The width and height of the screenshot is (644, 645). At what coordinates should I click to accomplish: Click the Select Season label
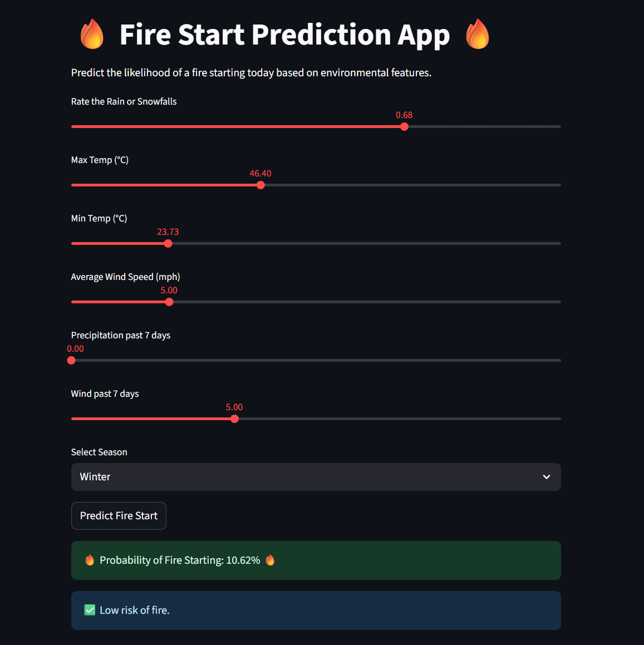tap(99, 452)
